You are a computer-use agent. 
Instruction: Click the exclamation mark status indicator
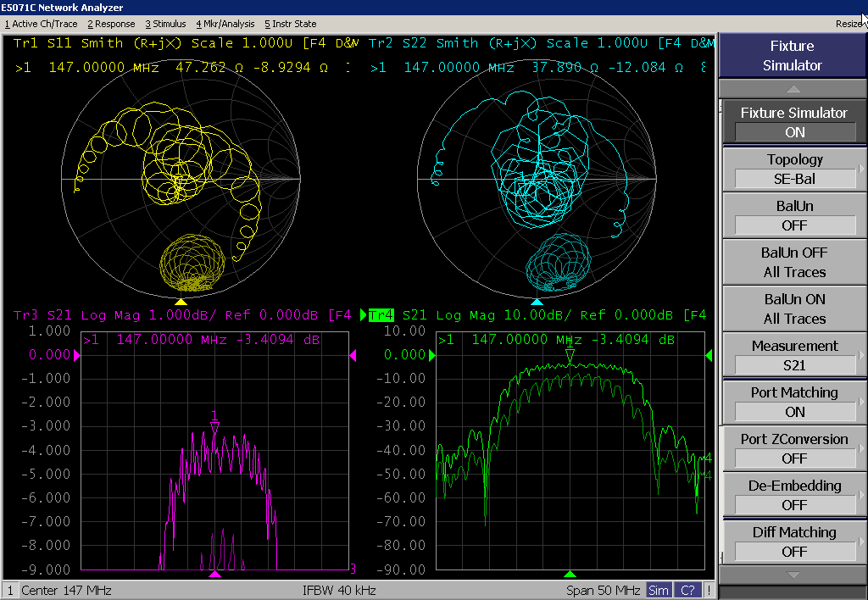point(709,590)
